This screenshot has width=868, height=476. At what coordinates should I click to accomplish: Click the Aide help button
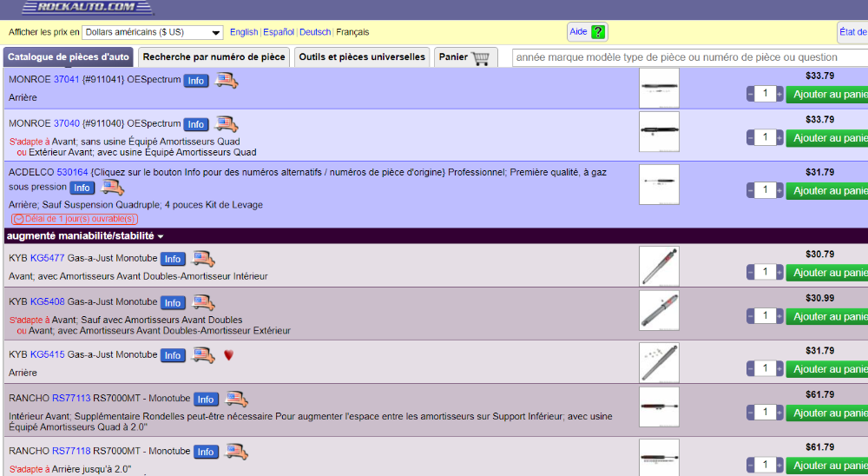(588, 32)
